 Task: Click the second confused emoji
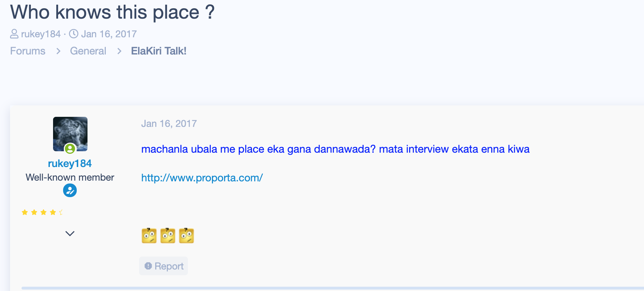[168, 235]
